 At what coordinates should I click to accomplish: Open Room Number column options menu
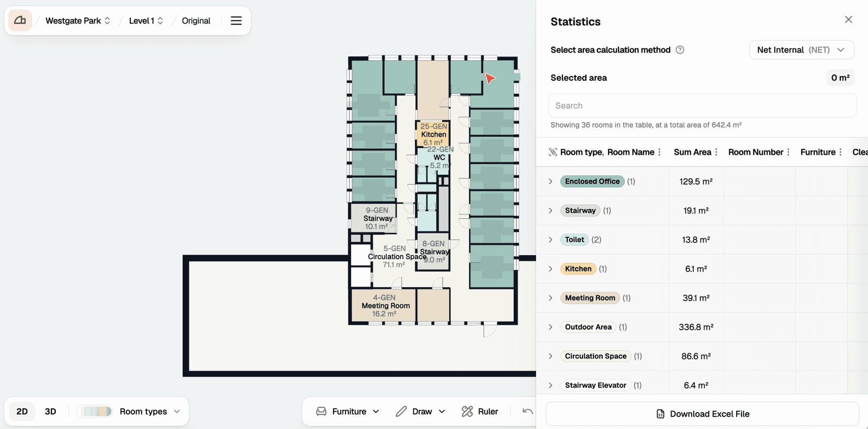pyautogui.click(x=788, y=152)
